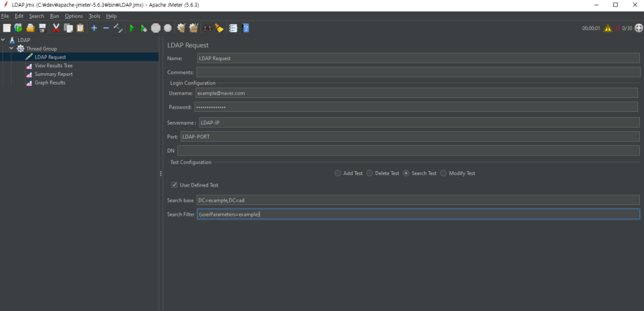
Task: Click the red error count 12
Action: click(x=617, y=29)
